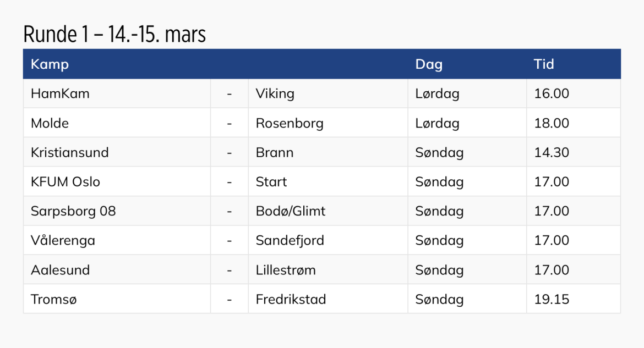Click Bodø/Glimt in the table
644x348 pixels.
pos(291,211)
